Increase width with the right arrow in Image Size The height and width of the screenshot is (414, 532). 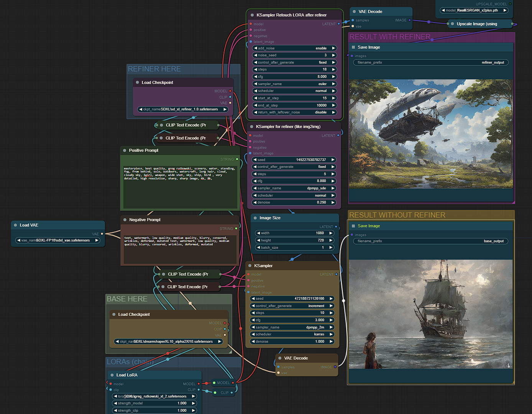[330, 233]
